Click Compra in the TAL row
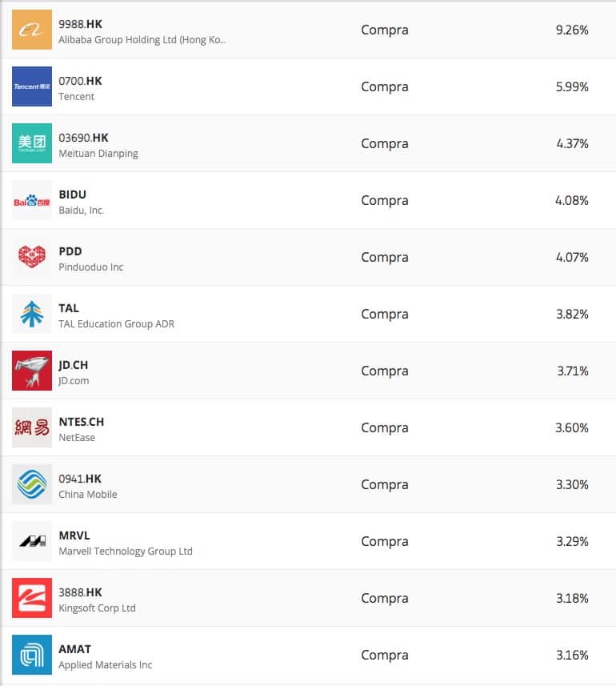Screen dimensions: 616x686 (384, 314)
